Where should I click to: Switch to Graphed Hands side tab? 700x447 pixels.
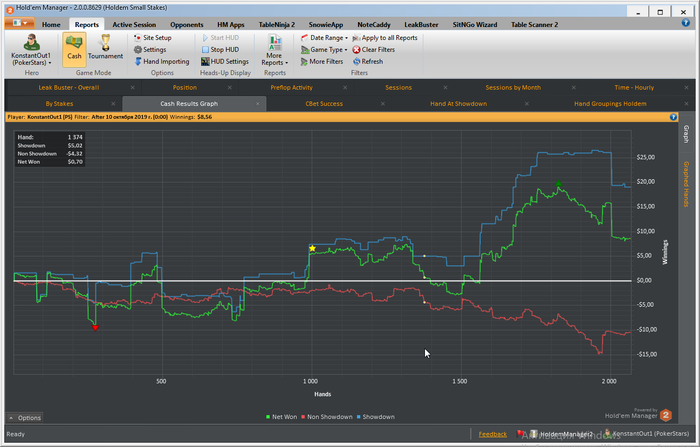(686, 184)
